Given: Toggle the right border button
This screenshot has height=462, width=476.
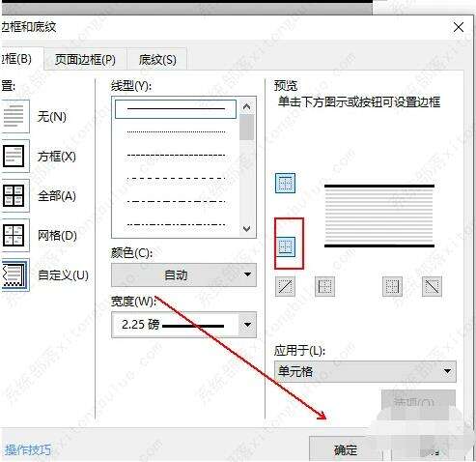Looking at the screenshot, I should [x=392, y=286].
